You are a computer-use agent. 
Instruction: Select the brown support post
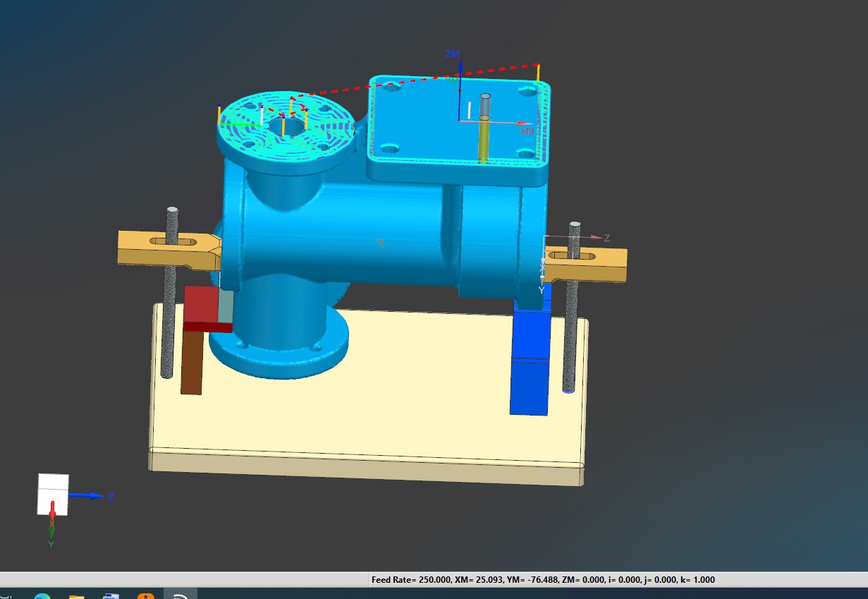[192, 363]
